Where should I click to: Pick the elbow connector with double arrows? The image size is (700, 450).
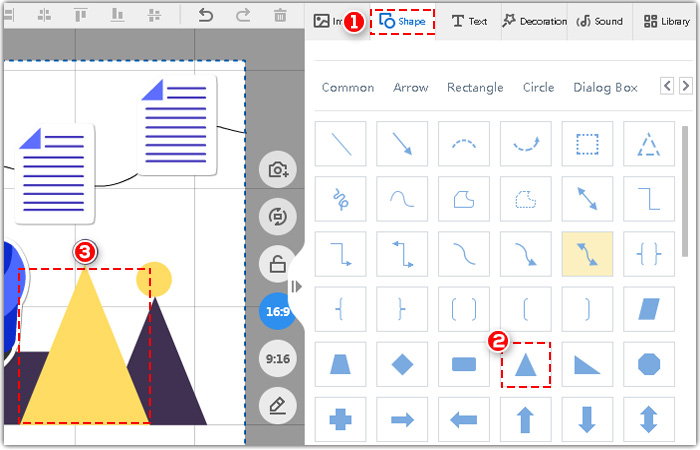pyautogui.click(x=402, y=254)
